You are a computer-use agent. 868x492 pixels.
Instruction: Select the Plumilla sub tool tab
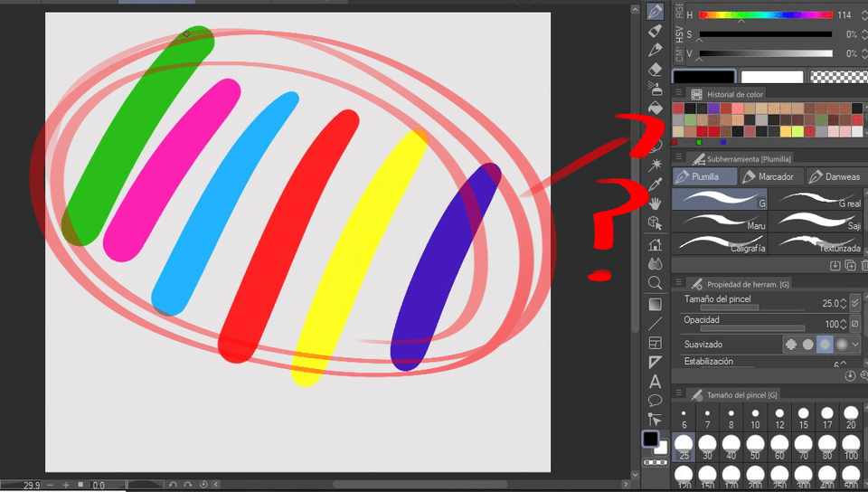(x=704, y=176)
